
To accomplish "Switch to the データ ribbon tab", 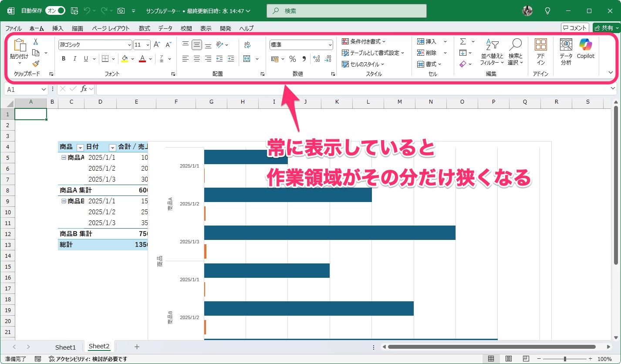I will 165,28.
